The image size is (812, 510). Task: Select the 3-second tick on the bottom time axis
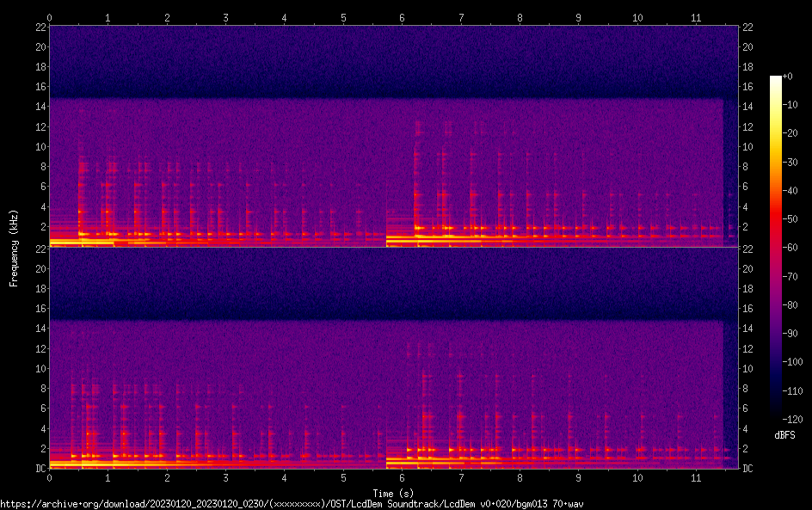(225, 477)
